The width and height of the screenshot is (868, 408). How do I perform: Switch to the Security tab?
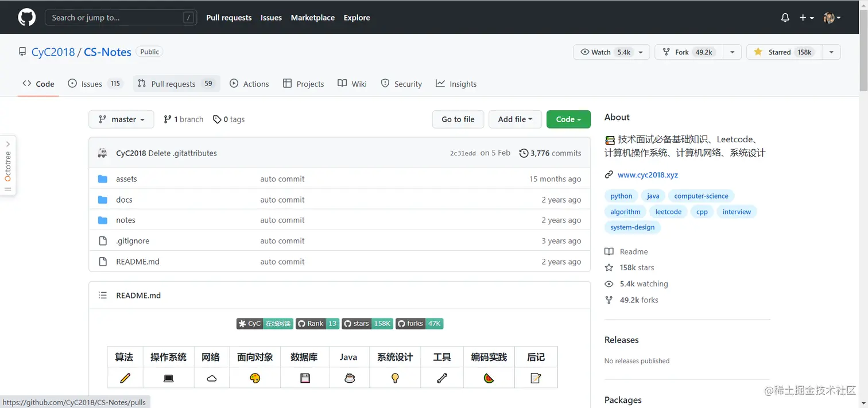pyautogui.click(x=401, y=84)
